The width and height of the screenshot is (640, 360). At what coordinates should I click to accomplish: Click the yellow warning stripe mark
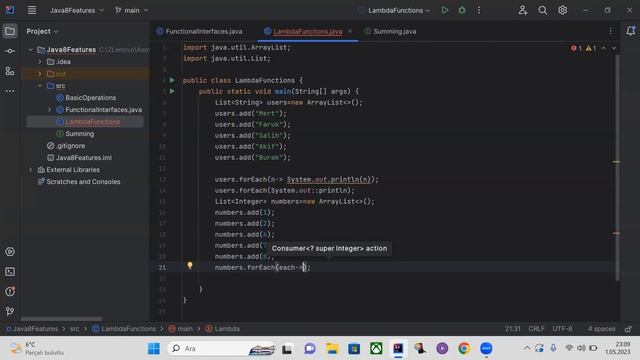616,162
